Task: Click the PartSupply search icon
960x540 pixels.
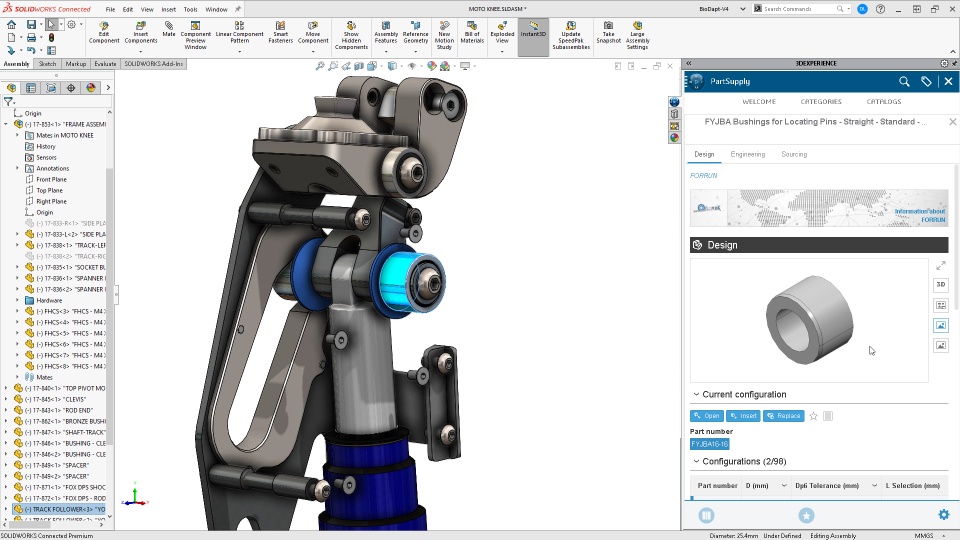Action: coord(904,81)
